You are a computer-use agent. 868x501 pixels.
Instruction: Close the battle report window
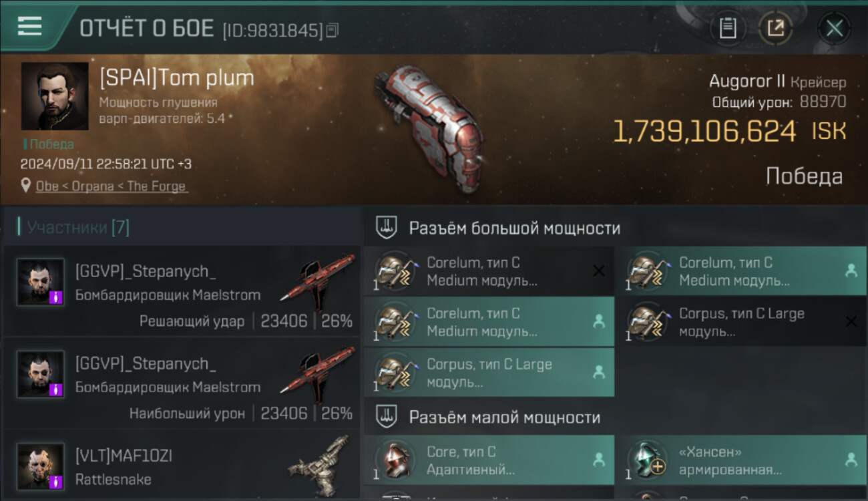point(834,28)
